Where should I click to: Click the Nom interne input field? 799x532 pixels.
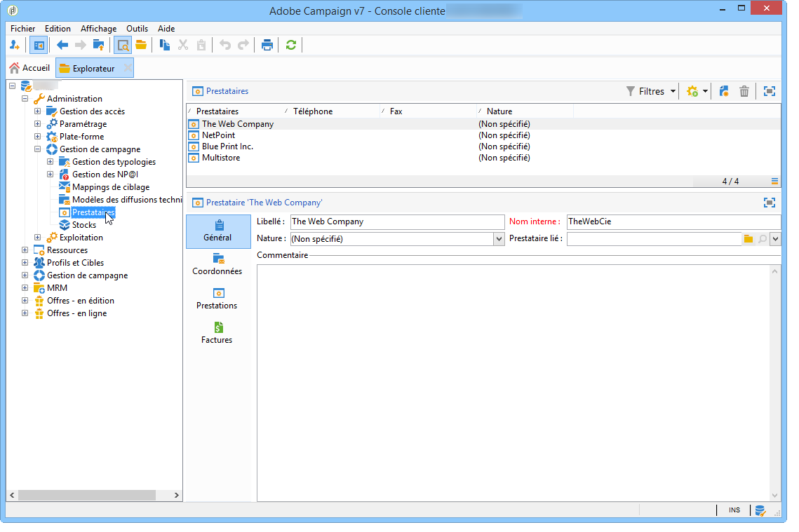673,222
